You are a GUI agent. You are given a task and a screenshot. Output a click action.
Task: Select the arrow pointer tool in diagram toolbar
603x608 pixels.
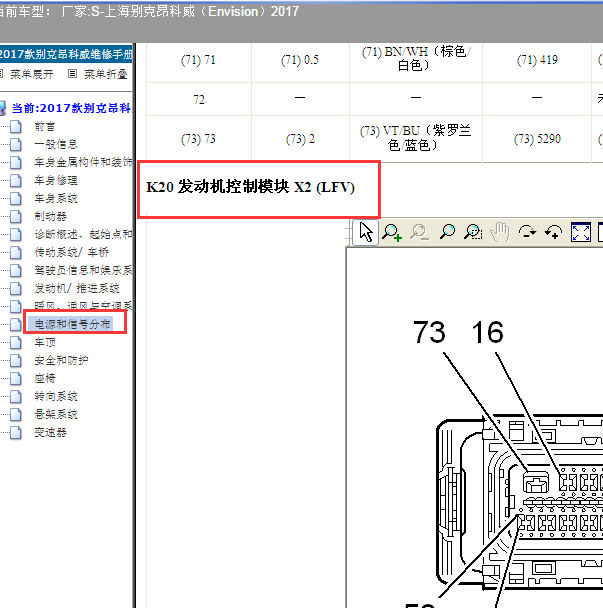[366, 232]
